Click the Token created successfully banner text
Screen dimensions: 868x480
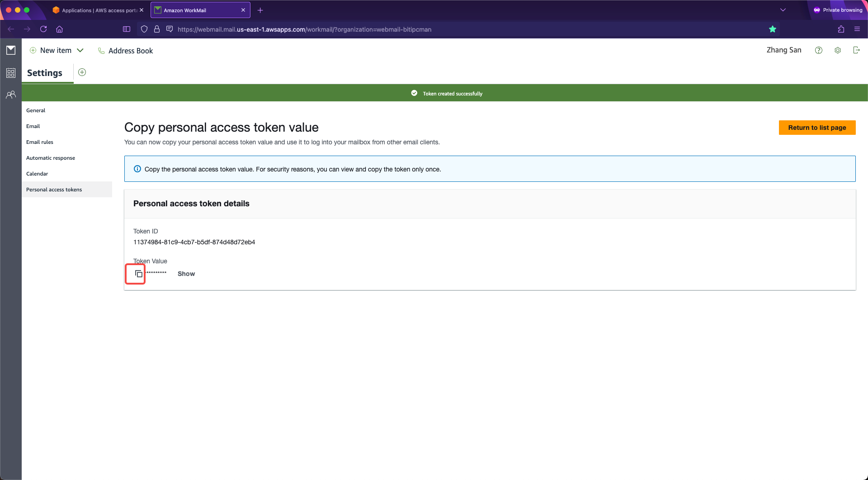point(453,94)
